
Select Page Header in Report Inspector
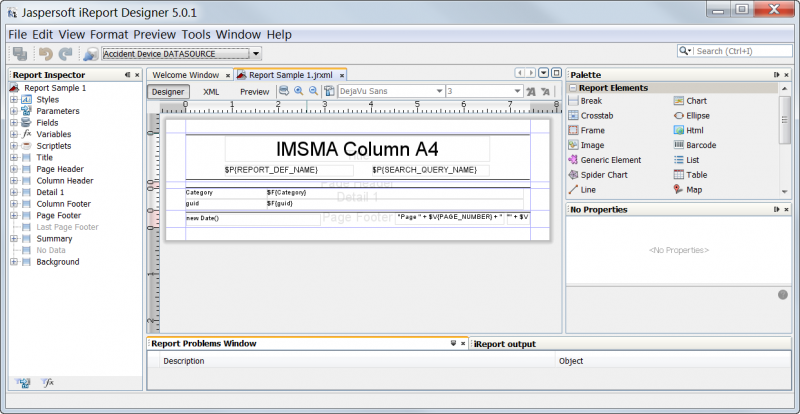click(x=59, y=169)
